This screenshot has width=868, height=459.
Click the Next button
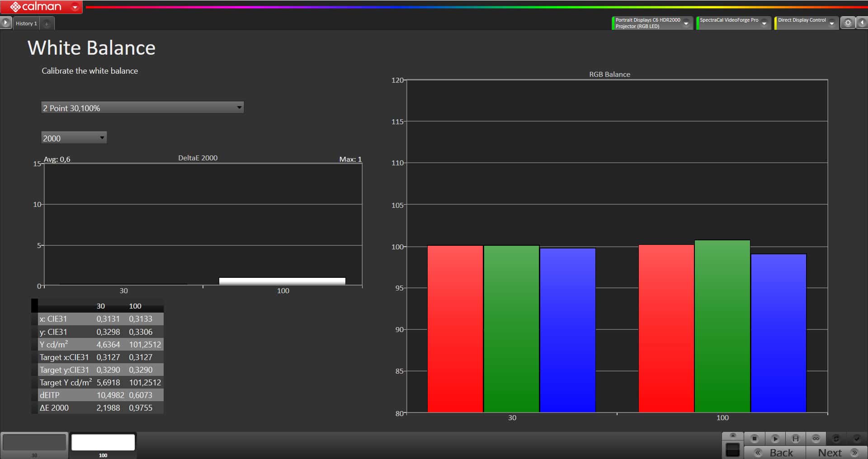click(836, 452)
